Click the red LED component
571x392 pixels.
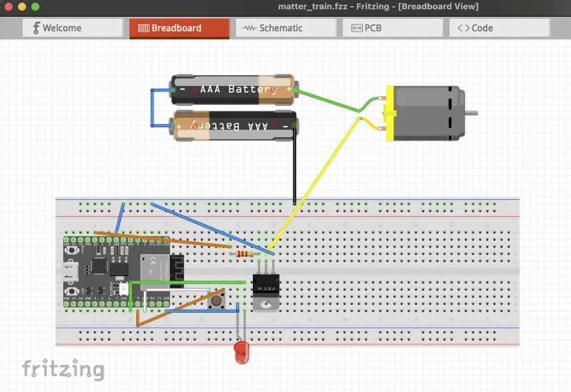pyautogui.click(x=241, y=353)
